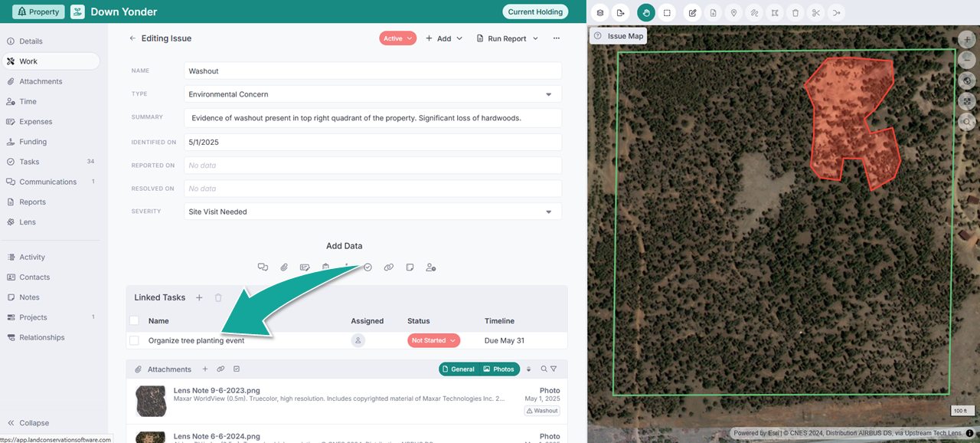Open Lens Note 9-6-2023.png thumbnail
The width and height of the screenshot is (980, 443).
[x=151, y=400]
